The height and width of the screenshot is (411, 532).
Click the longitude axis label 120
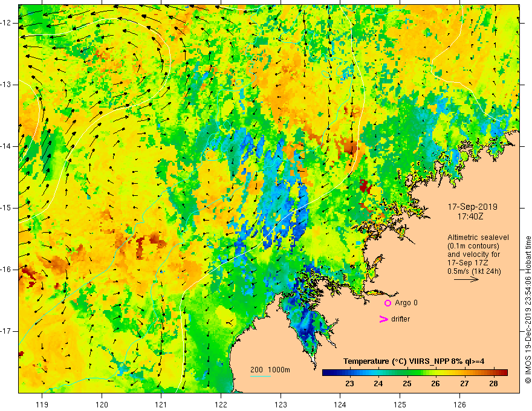click(x=102, y=404)
